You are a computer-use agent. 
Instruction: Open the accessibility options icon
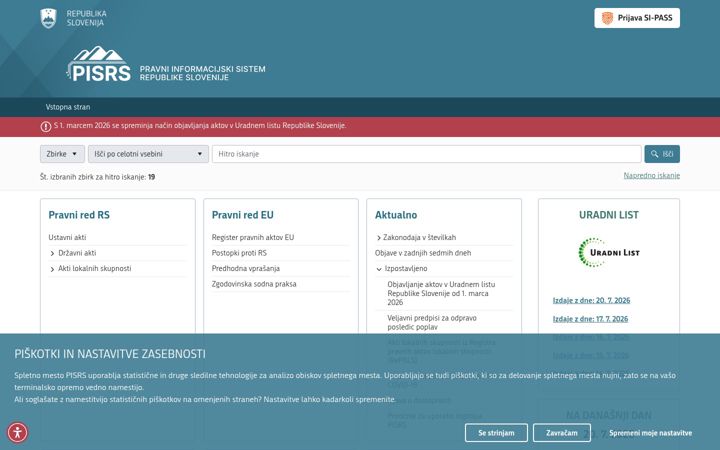[x=17, y=433]
